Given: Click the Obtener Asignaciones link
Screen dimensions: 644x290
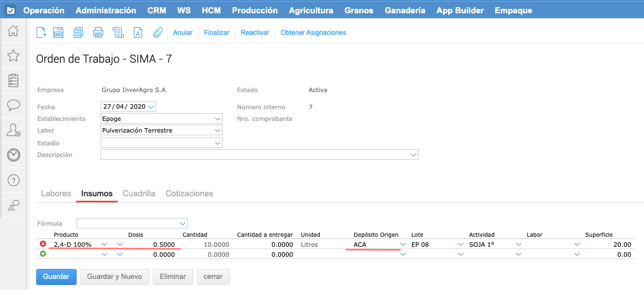Looking at the screenshot, I should [313, 33].
